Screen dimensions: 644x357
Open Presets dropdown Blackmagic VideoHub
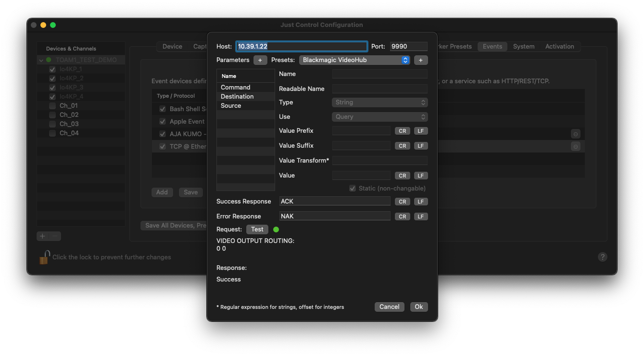(x=354, y=60)
